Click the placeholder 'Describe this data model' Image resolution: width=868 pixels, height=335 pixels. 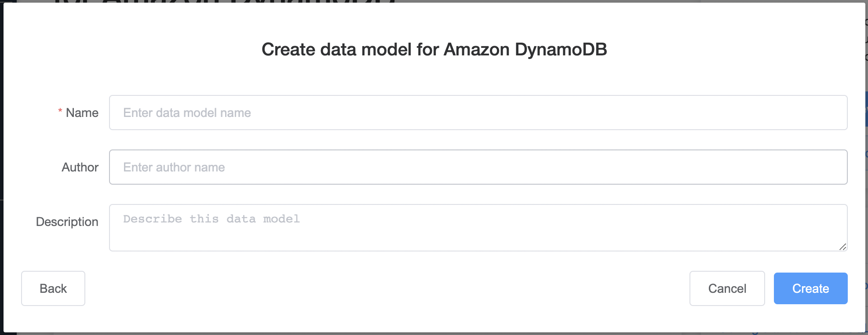[211, 219]
